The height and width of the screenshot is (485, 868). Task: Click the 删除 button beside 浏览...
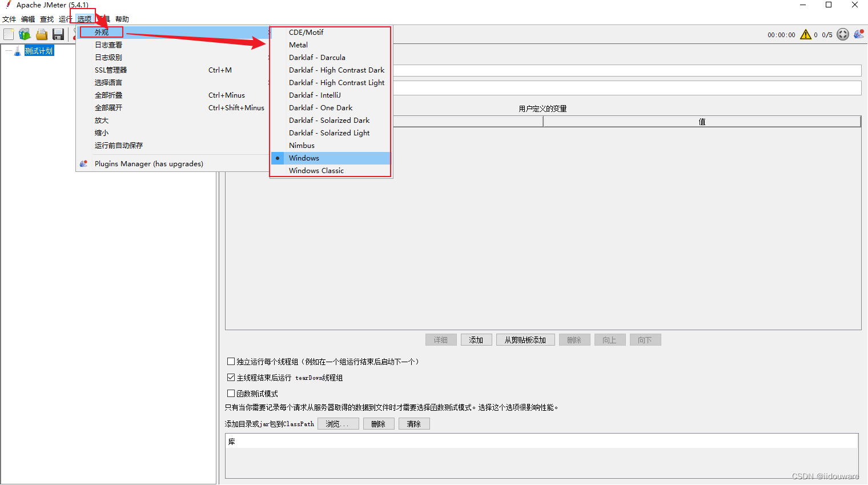point(379,424)
